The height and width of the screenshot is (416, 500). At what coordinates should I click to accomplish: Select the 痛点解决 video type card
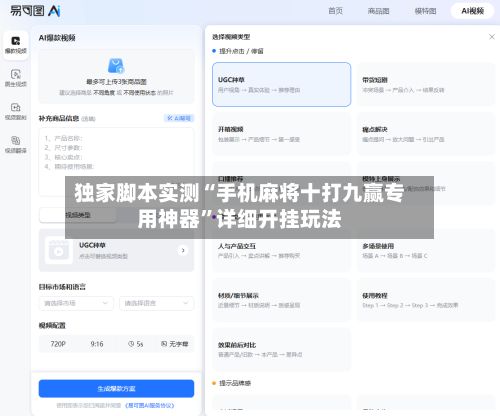point(426,134)
